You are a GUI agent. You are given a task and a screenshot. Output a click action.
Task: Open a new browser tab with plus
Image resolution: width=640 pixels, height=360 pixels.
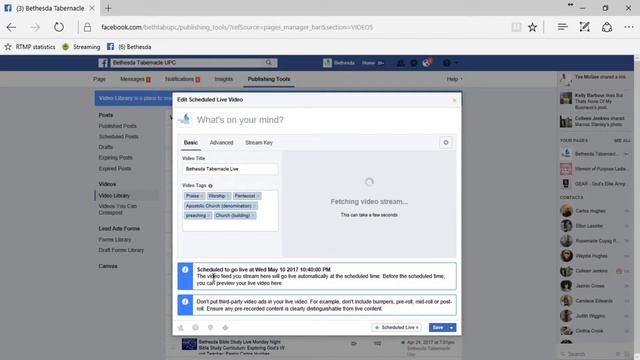pos(108,8)
